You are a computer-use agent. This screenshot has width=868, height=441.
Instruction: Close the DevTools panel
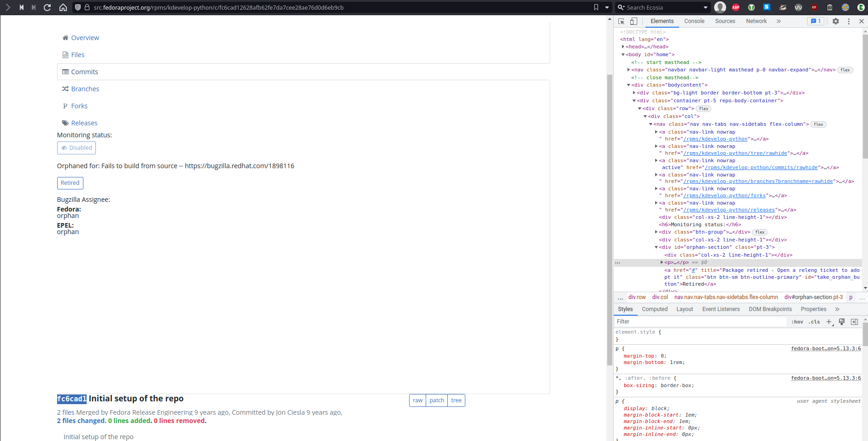pyautogui.click(x=862, y=21)
